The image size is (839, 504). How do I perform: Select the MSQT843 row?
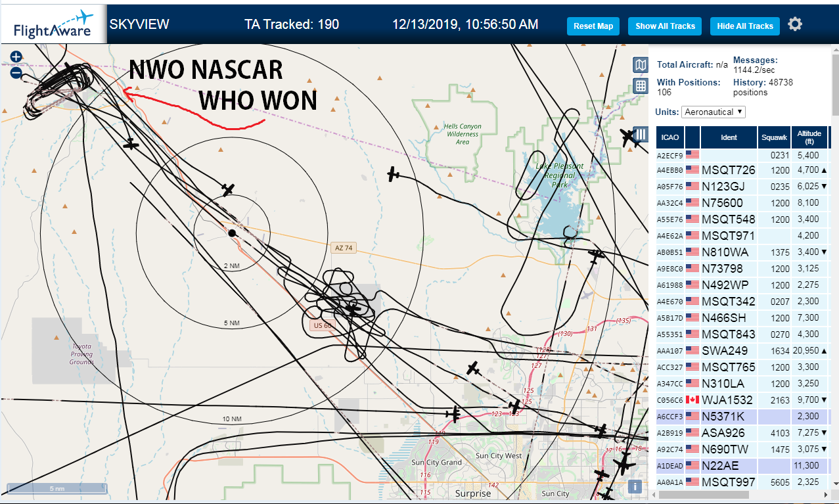tap(742, 334)
